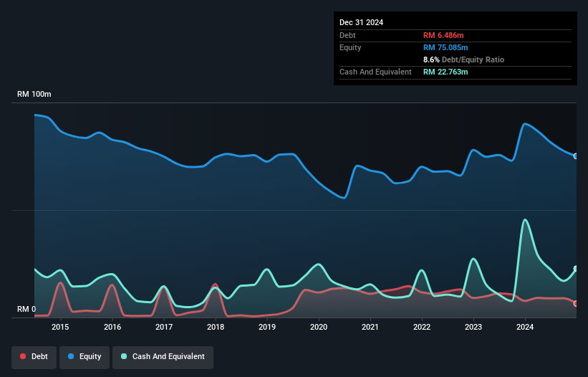Toggle the Cash And Equivalent legend button
Image resolution: width=588 pixels, height=377 pixels.
tap(163, 357)
